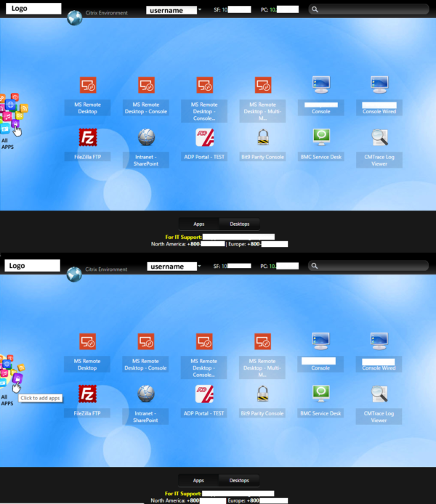The width and height of the screenshot is (436, 504).
Task: Open MS Remote Desktop icon in bottom screenshot
Action: coord(87,341)
